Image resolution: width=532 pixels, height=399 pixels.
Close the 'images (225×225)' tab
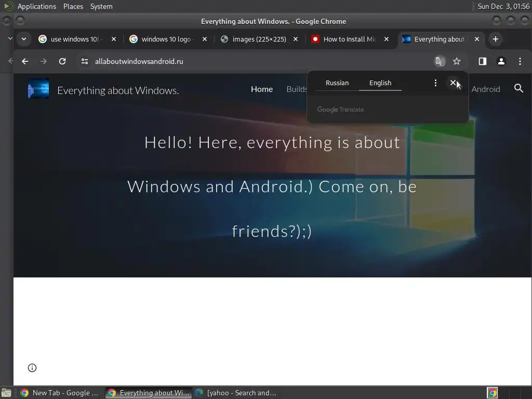[296, 39]
